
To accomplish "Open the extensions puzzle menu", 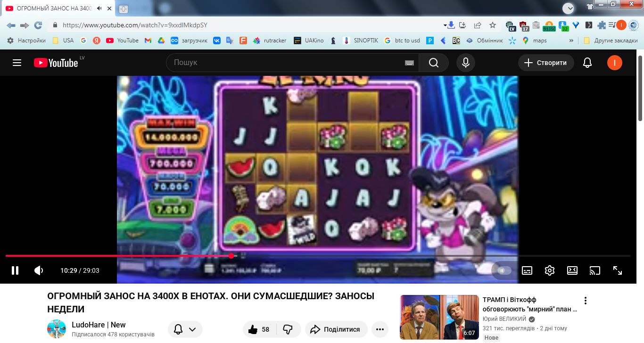I will pos(602,25).
